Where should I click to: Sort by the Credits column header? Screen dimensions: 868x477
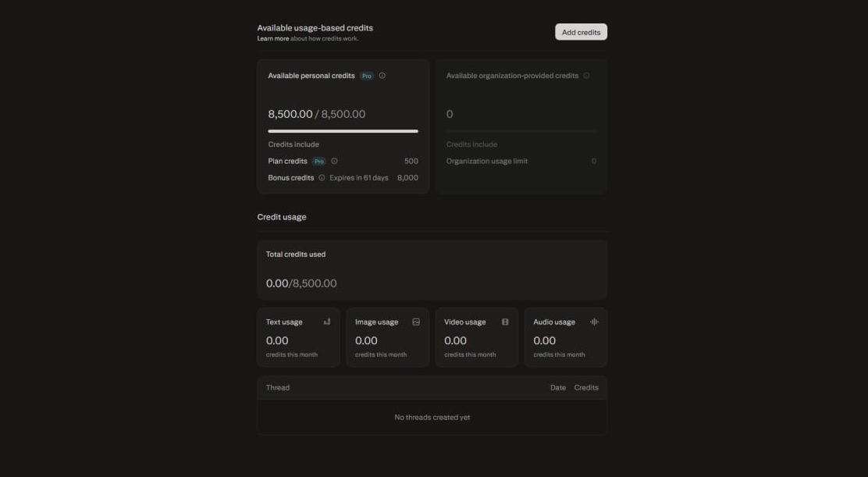click(x=586, y=387)
